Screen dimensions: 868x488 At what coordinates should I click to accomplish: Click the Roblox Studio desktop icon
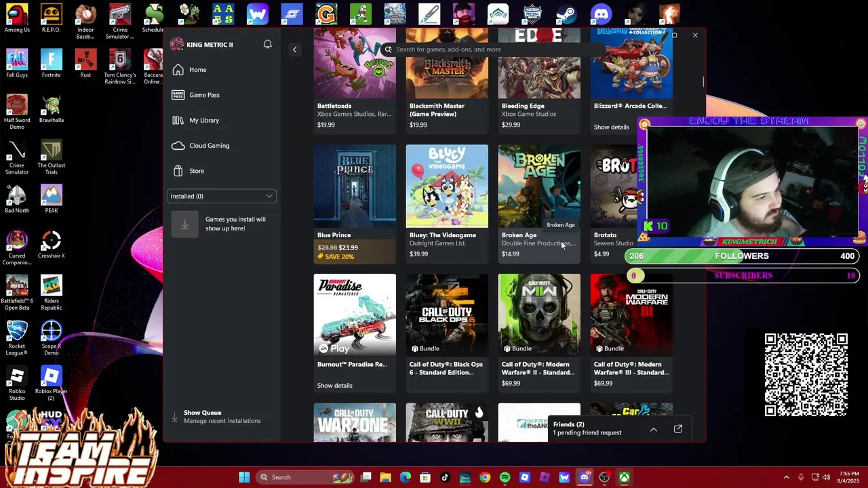tap(17, 384)
